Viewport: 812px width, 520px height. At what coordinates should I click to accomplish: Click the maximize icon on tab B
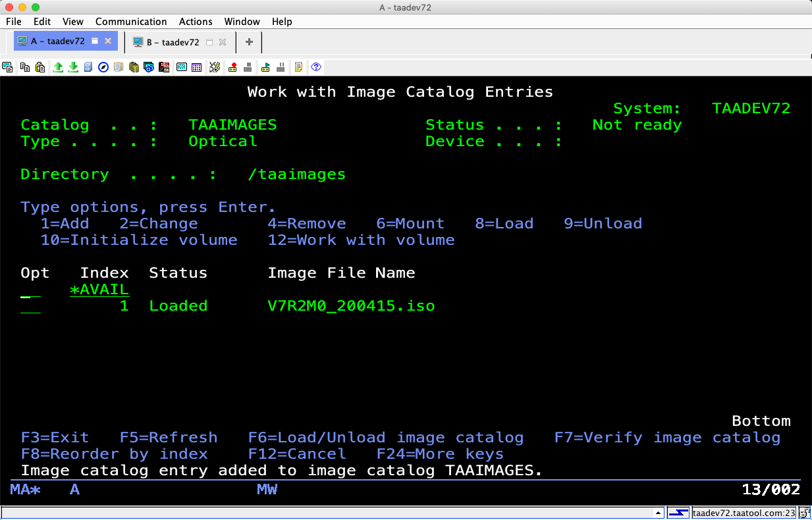tap(209, 41)
